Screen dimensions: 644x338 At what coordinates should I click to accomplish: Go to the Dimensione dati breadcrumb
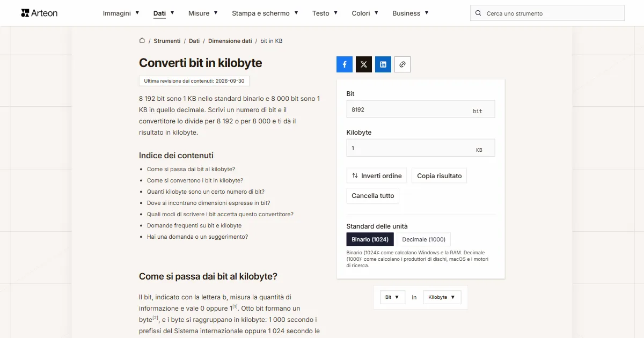(230, 41)
